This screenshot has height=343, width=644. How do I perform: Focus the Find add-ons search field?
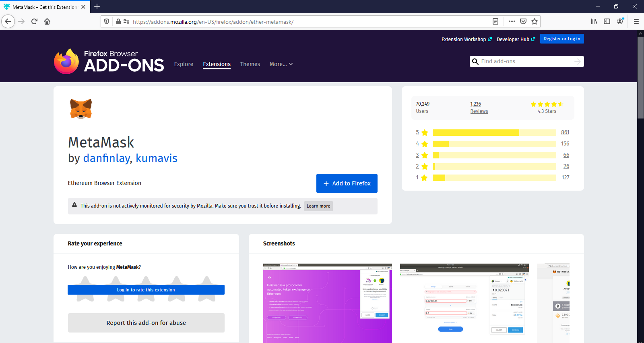click(x=526, y=61)
